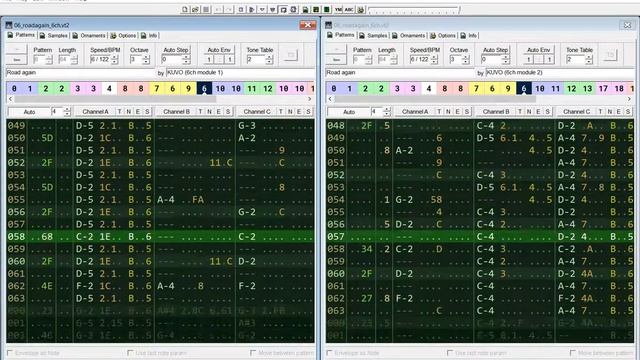640x360 pixels.
Task: Click the Open file toolbar icon
Action: [x=195, y=9]
